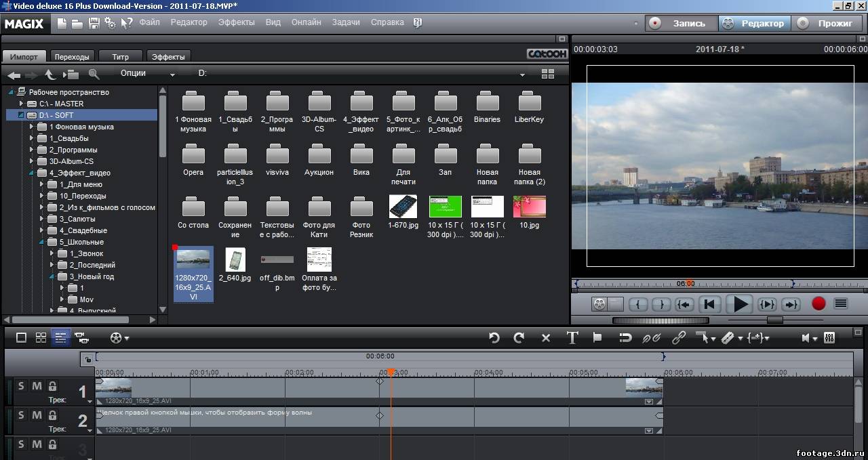Expand the 1_Свадьбы folder tree node
This screenshot has height=460, width=868.
pos(31,138)
